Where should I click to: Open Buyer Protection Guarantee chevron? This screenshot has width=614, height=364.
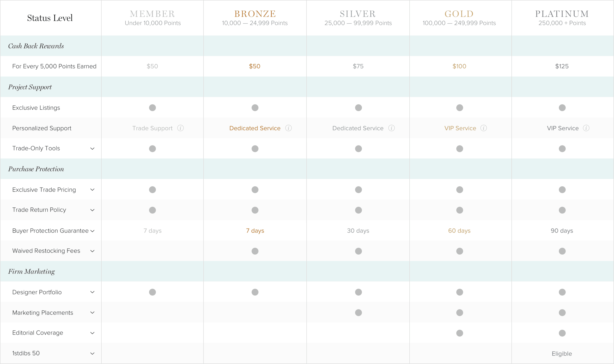click(92, 231)
